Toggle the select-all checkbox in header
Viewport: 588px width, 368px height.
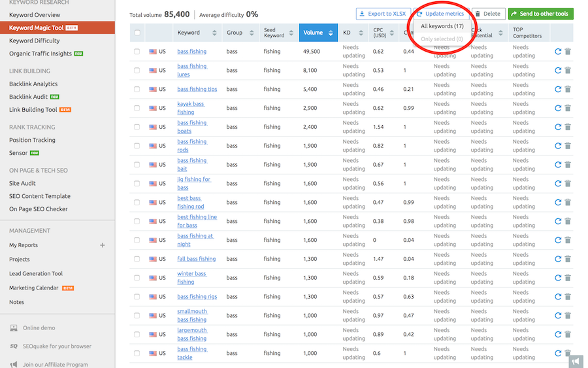tap(137, 33)
